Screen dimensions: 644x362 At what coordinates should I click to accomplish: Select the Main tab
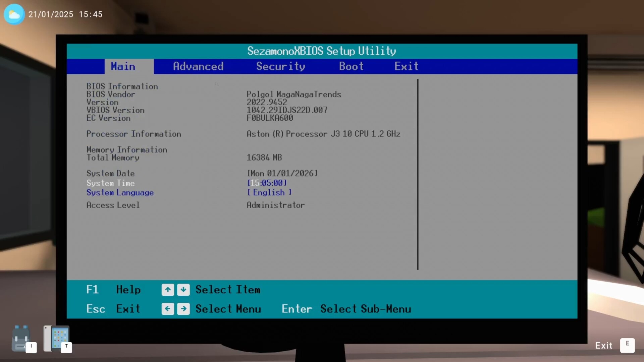pyautogui.click(x=123, y=66)
